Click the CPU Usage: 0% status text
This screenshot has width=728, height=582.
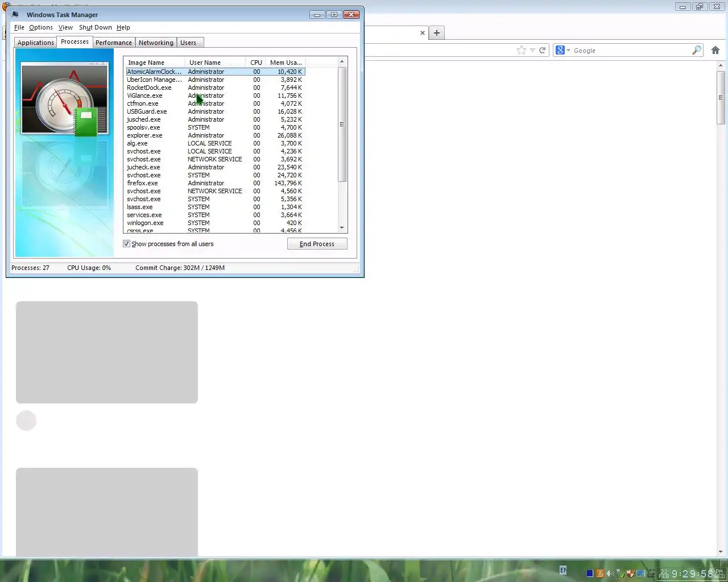tap(89, 268)
